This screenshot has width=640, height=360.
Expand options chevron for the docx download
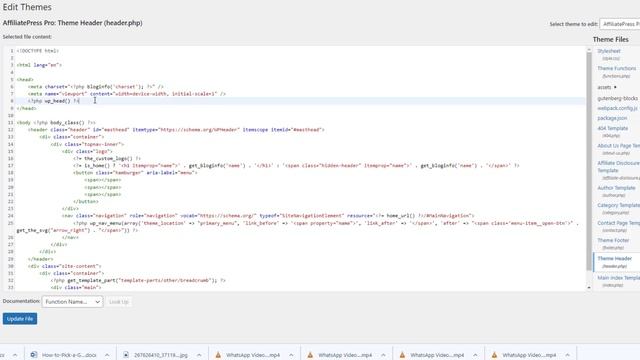click(107, 355)
